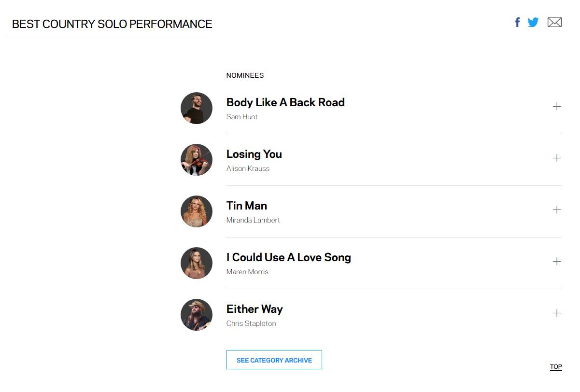
Task: Expand the Either Way nominee details
Action: point(556,313)
